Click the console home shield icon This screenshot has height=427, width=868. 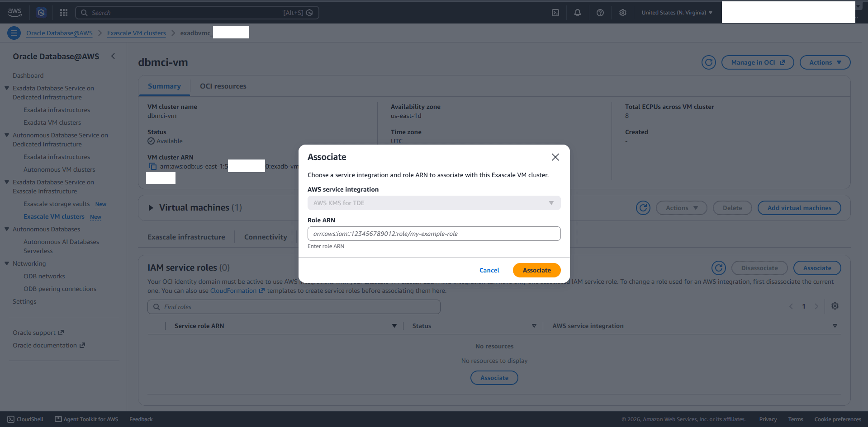(41, 13)
